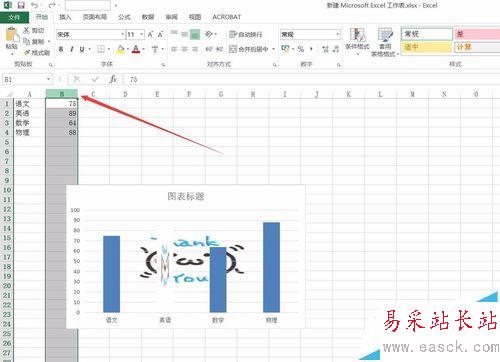Toggle Bold formatting
Screen dimensions: 500x362
61,49
